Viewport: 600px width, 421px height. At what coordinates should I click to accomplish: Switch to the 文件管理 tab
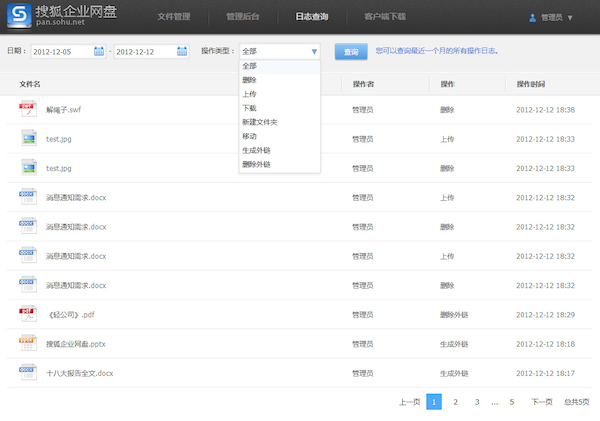pos(174,17)
